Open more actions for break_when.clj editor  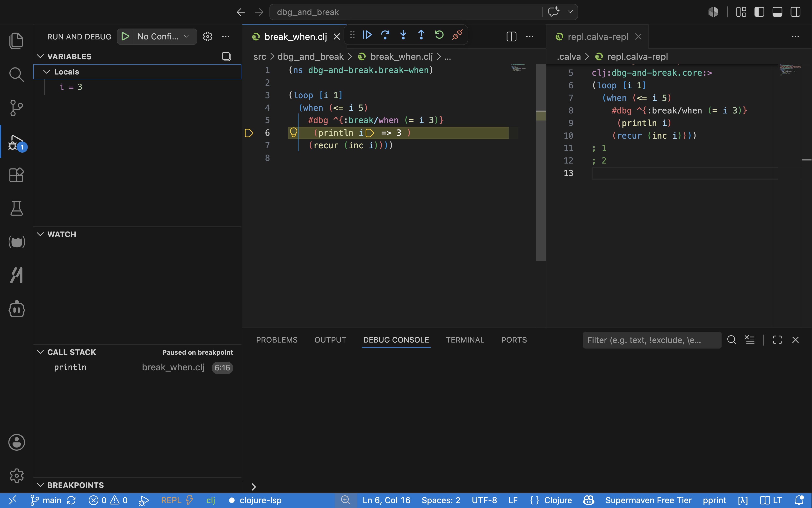[x=529, y=36]
